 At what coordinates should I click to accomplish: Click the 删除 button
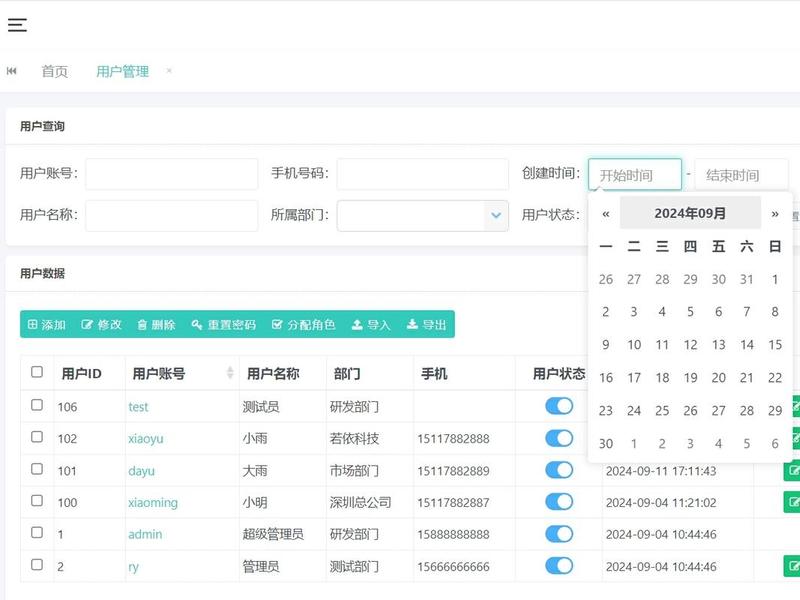156,324
